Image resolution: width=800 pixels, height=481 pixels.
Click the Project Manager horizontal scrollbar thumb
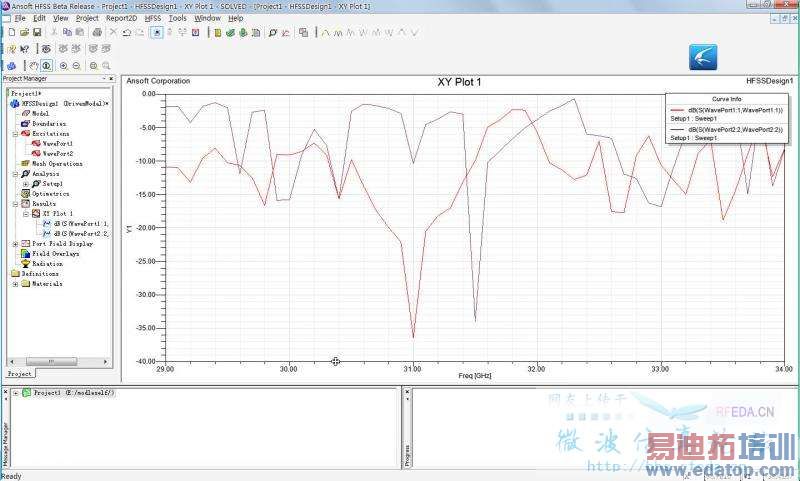click(x=52, y=362)
